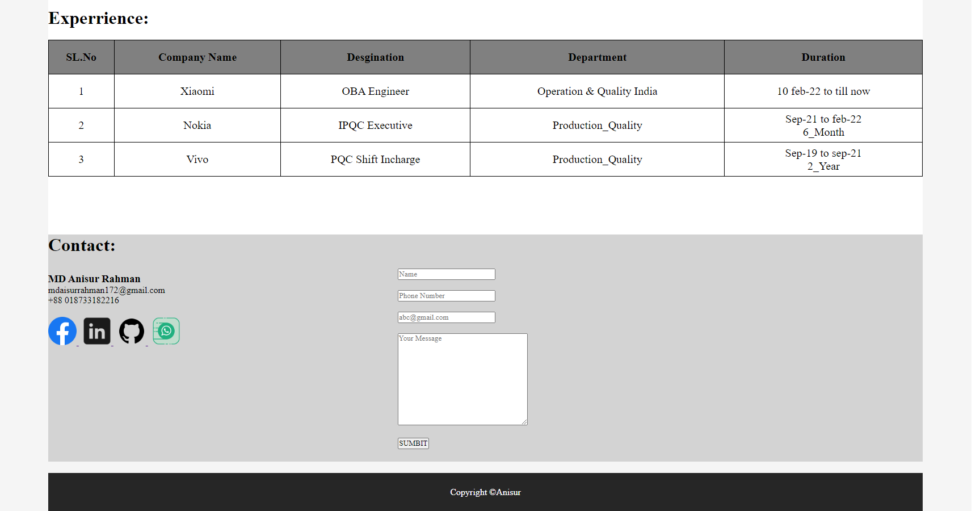980x511 pixels.
Task: Click the IPQC Executive designation cell
Action: (376, 125)
